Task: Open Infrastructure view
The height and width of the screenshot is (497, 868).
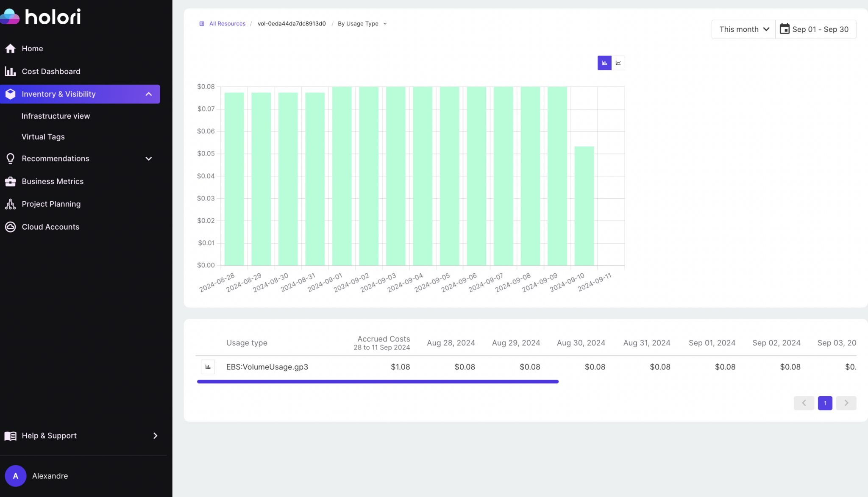Action: [56, 116]
